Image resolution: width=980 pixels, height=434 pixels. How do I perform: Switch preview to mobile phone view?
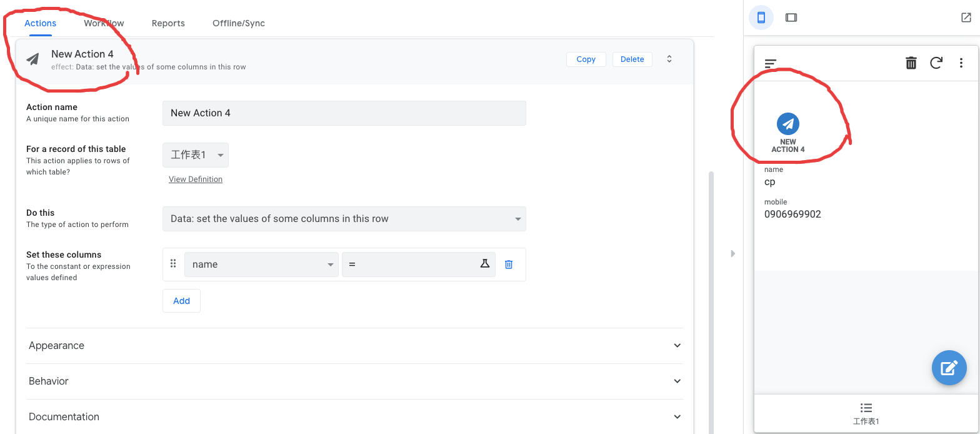pyautogui.click(x=761, y=18)
